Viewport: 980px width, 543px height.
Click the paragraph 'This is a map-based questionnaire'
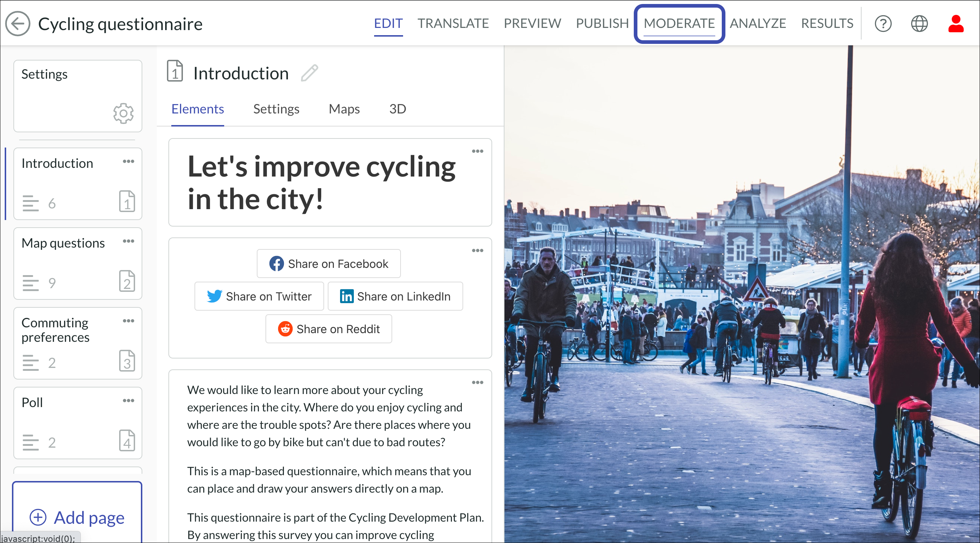329,480
